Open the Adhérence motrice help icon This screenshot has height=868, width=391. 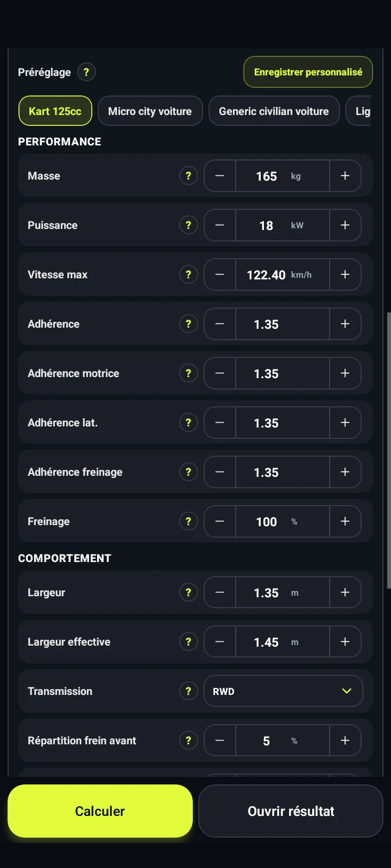pyautogui.click(x=188, y=373)
